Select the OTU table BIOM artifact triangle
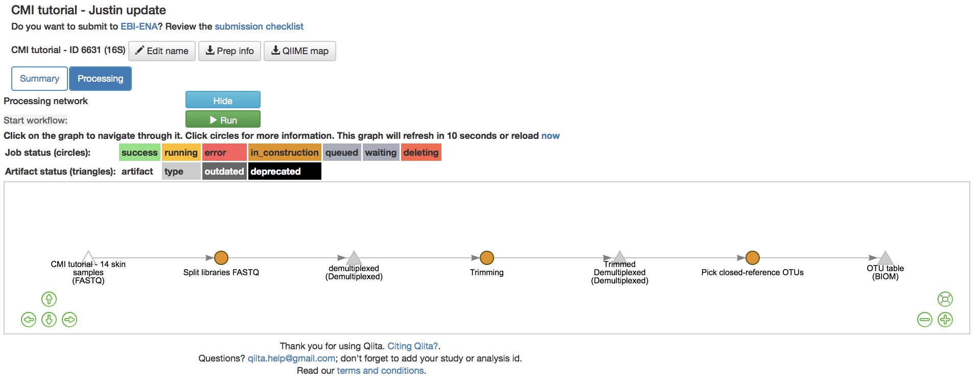This screenshot has height=387, width=980. pos(885,258)
